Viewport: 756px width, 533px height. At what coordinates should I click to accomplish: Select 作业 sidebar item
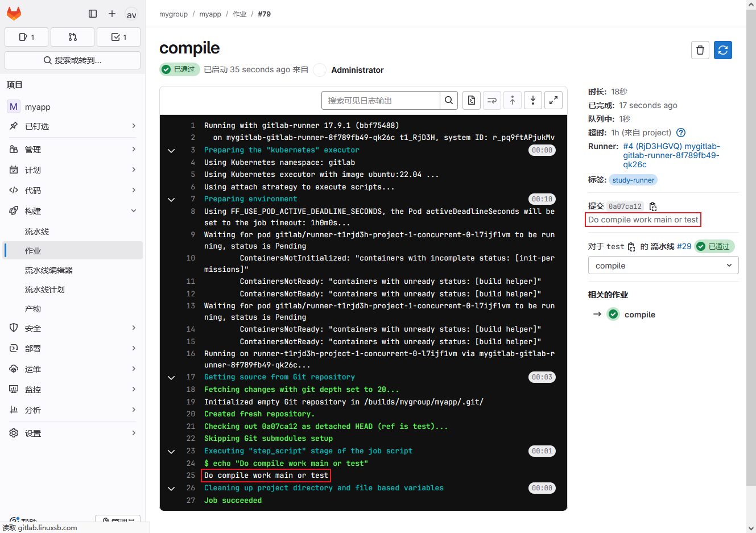(x=72, y=251)
